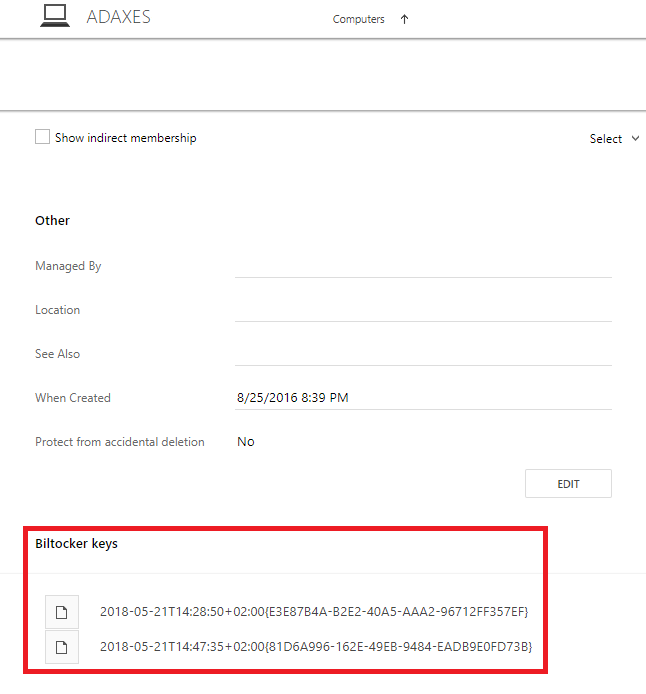Viewport: 646px width, 694px height.
Task: Click the Biltocker keys section heading
Action: pos(77,544)
